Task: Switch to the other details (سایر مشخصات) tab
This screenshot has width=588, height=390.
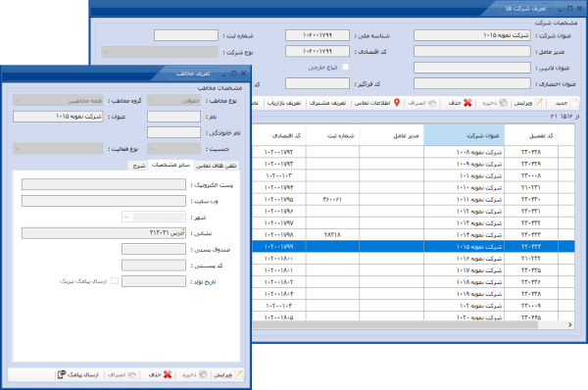Action: (171, 165)
